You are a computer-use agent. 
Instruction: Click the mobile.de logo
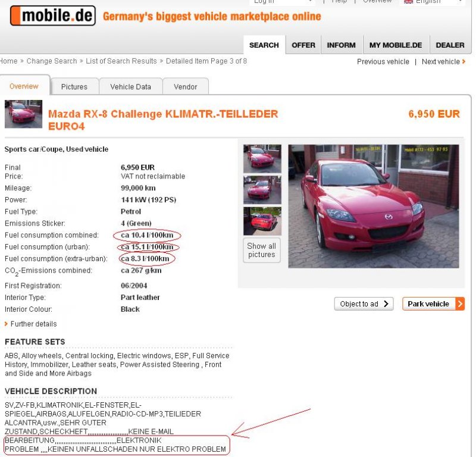(53, 15)
